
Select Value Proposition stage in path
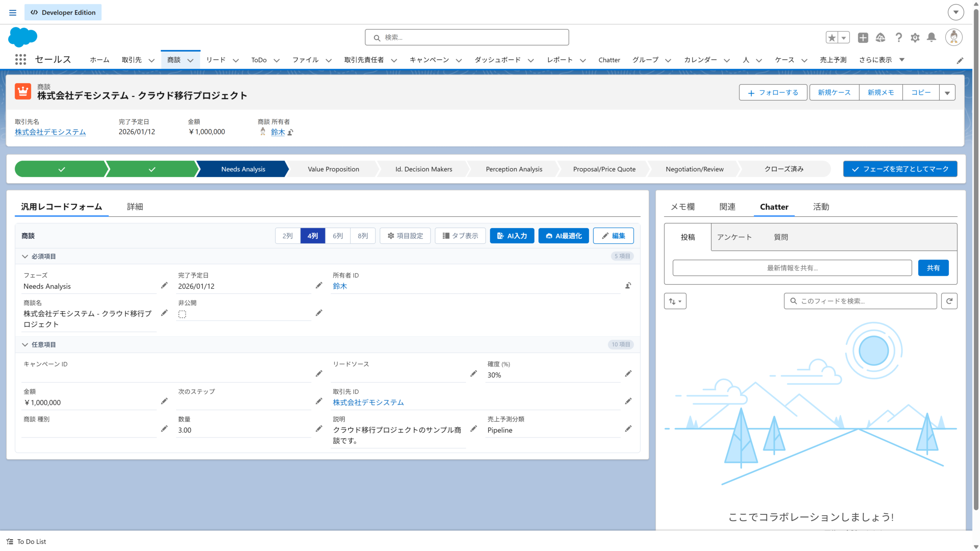point(333,169)
